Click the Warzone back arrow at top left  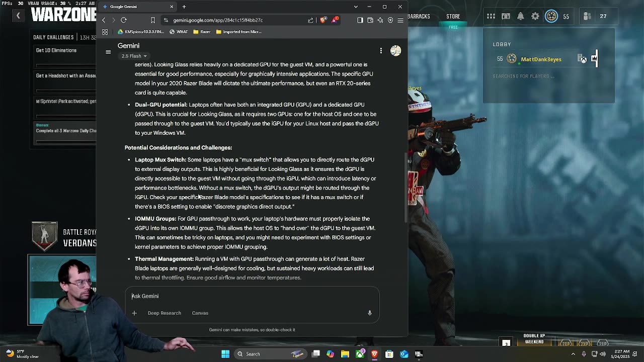18,16
